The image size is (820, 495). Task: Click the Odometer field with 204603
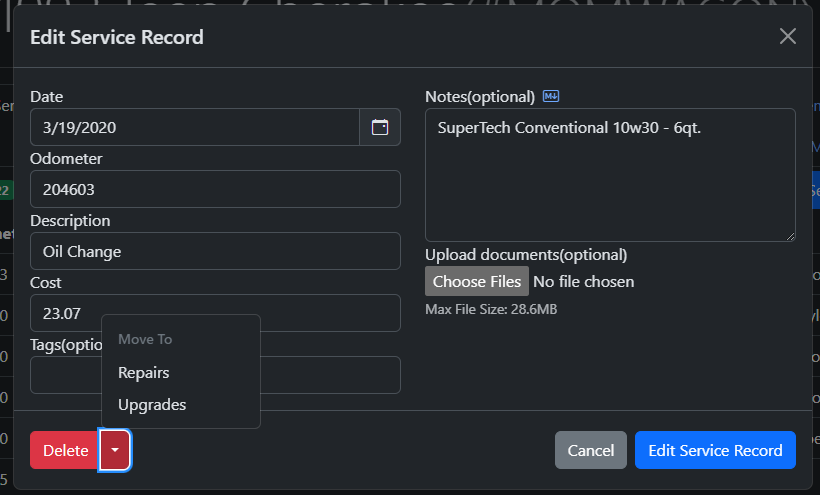click(215, 189)
